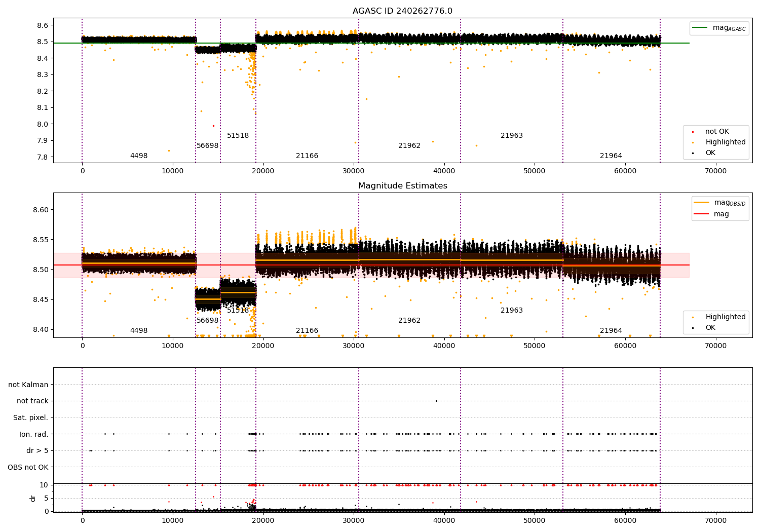Click obsid label 4498 in Magnitude Estimates plot
This screenshot has height=532, width=760.
[139, 331]
